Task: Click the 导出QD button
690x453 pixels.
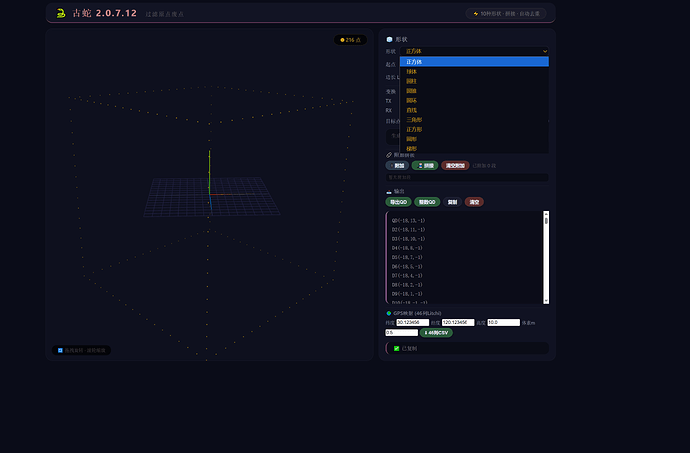Action: [x=398, y=202]
